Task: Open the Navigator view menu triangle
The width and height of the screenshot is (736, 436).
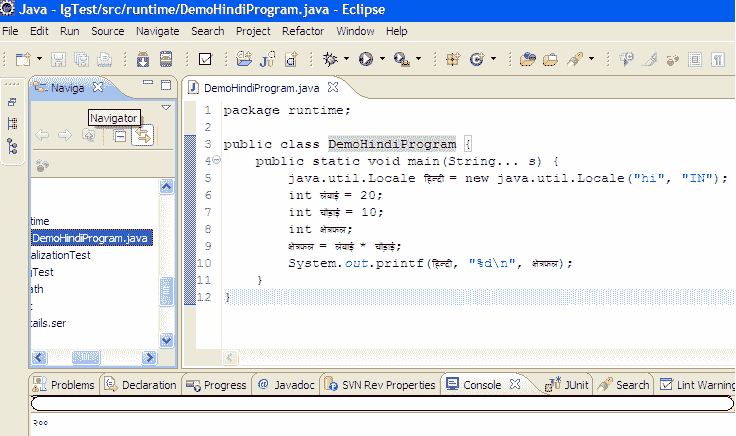Action: 166,107
